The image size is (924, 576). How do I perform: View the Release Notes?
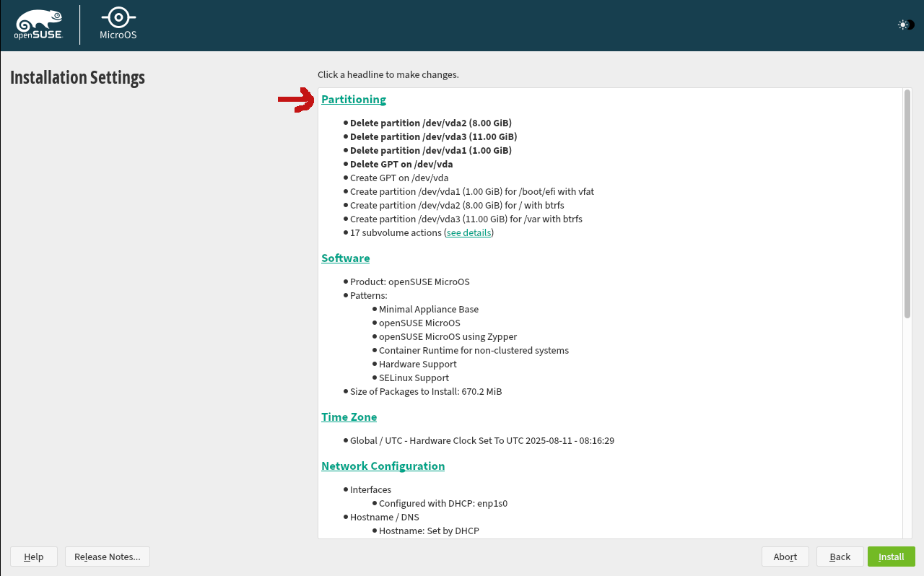[107, 557]
